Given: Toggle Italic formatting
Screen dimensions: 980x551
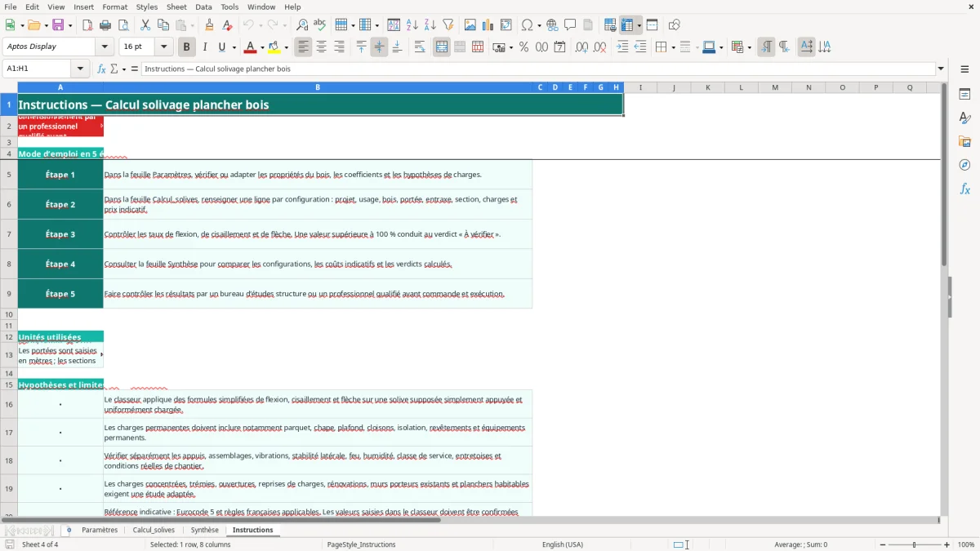Looking at the screenshot, I should pos(204,47).
